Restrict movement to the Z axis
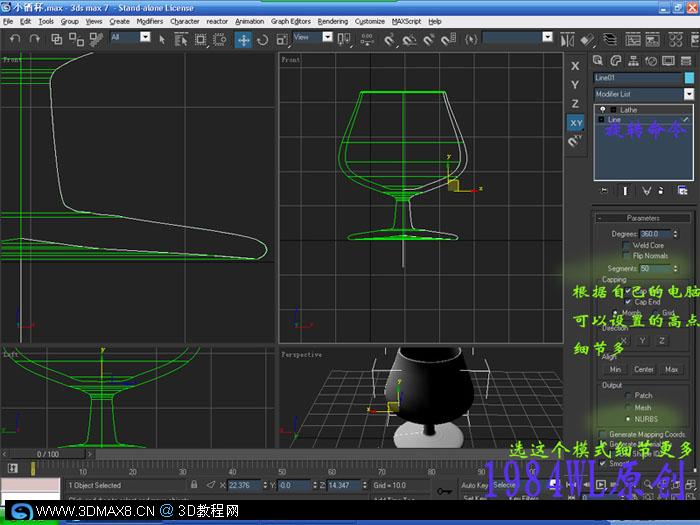The height and width of the screenshot is (525, 700). (575, 104)
